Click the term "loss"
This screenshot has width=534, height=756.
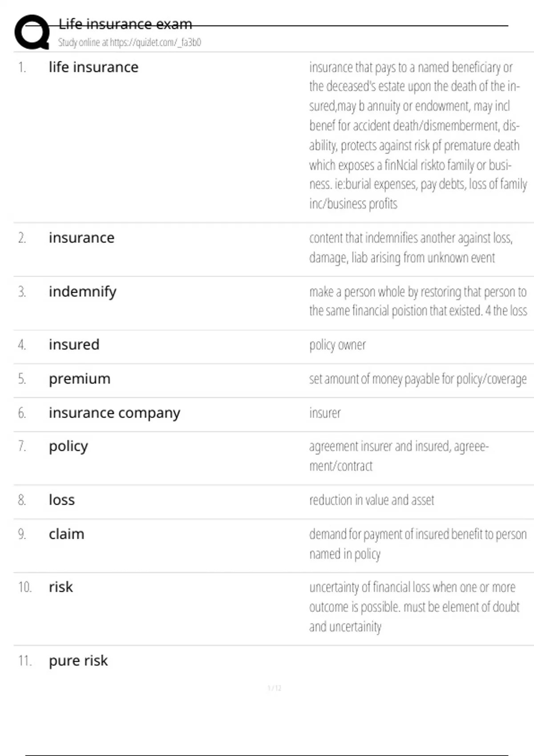61,500
